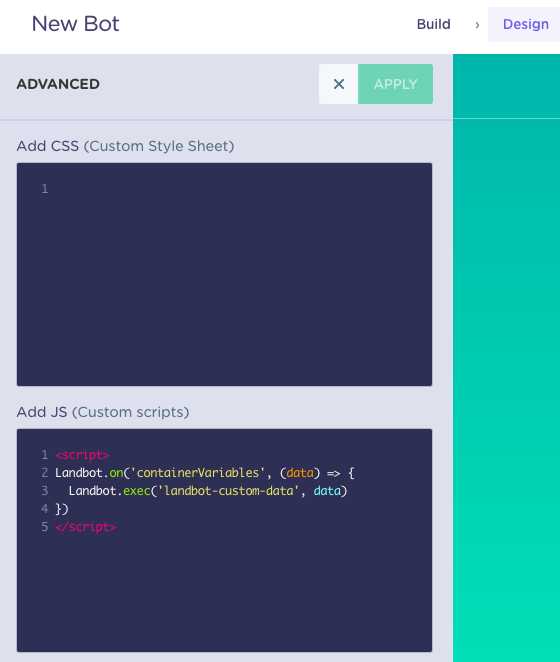Switch to the Design step tab
This screenshot has width=560, height=662.
tap(525, 24)
